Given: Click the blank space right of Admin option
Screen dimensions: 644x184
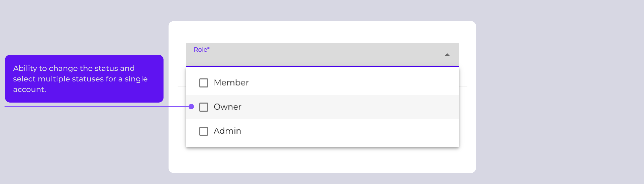Looking at the screenshot, I should (x=352, y=131).
